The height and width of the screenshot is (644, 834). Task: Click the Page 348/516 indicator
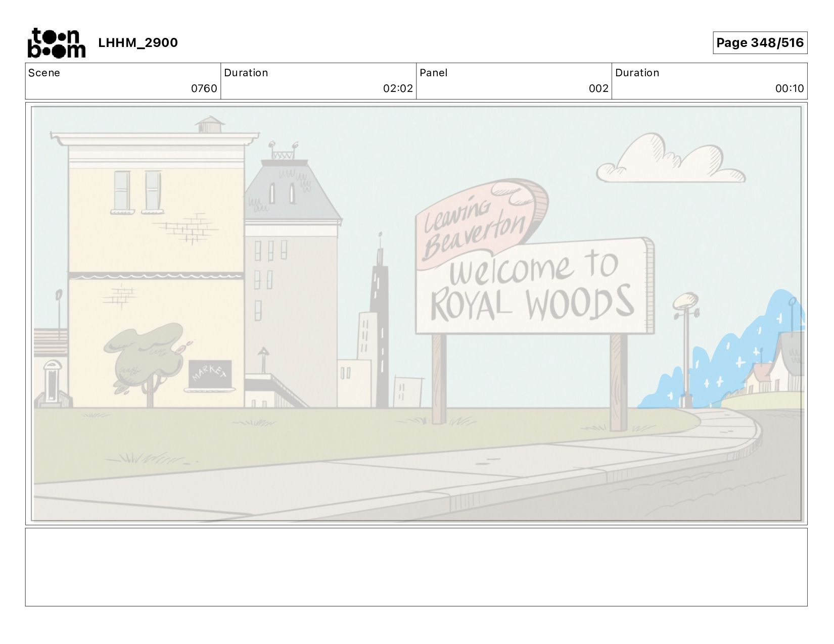click(x=760, y=43)
